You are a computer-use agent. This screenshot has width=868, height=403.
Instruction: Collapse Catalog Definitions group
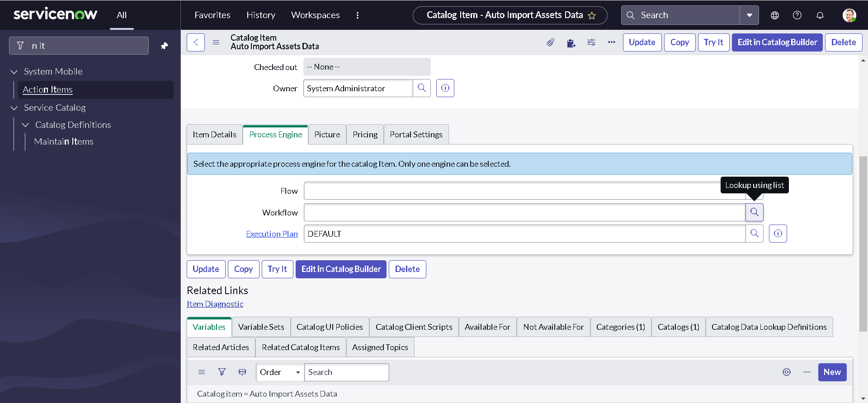point(26,125)
